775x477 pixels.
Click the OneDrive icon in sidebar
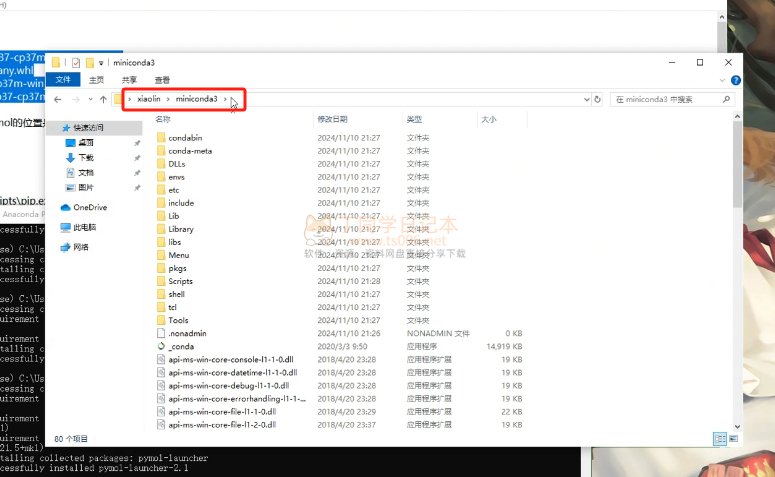coord(66,207)
